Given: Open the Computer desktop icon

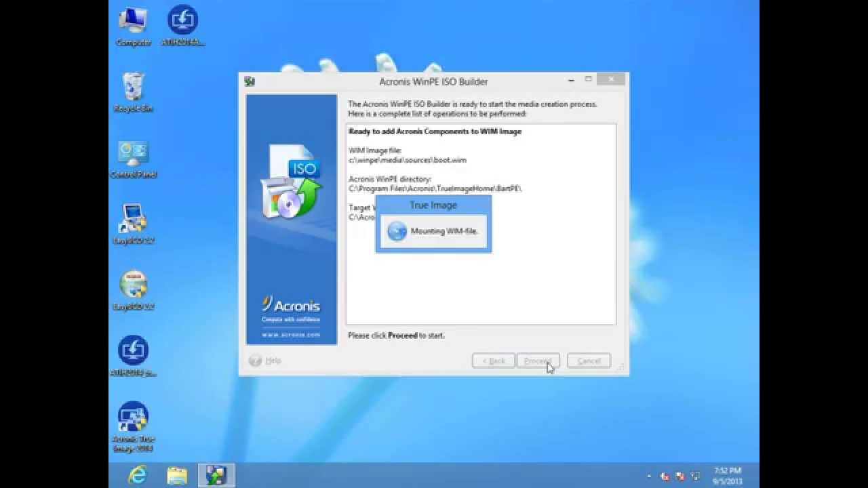Looking at the screenshot, I should [x=133, y=27].
